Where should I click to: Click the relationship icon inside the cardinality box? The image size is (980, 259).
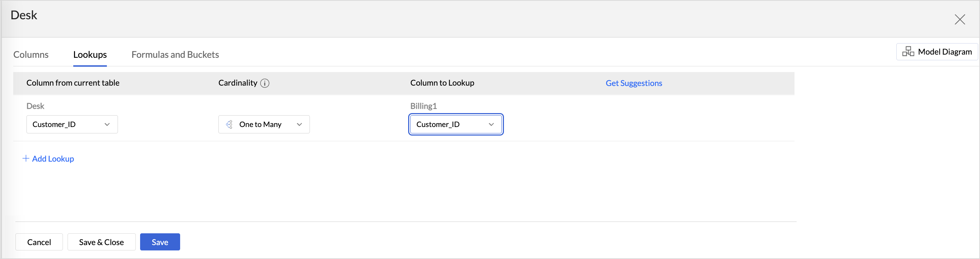click(229, 125)
